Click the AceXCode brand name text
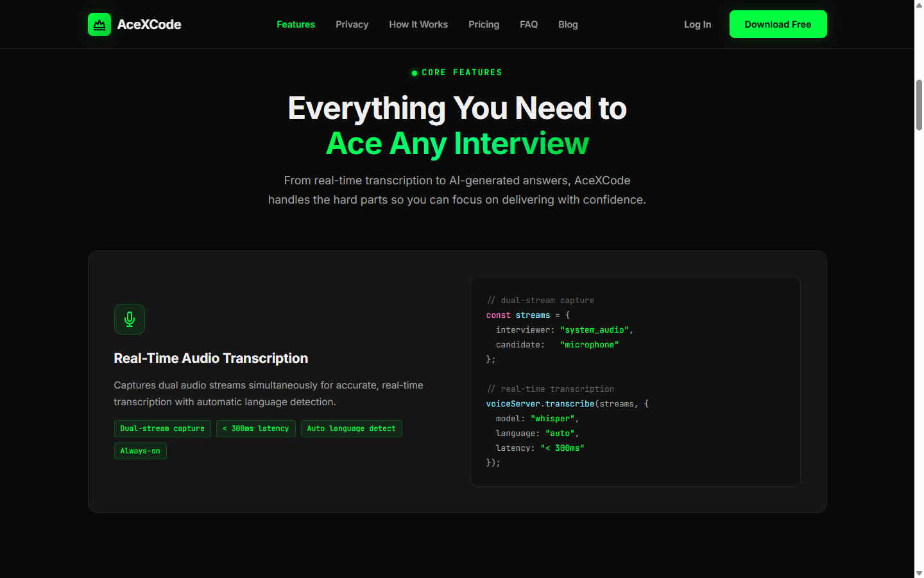Screen dimensions: 924x578 (x=149, y=24)
